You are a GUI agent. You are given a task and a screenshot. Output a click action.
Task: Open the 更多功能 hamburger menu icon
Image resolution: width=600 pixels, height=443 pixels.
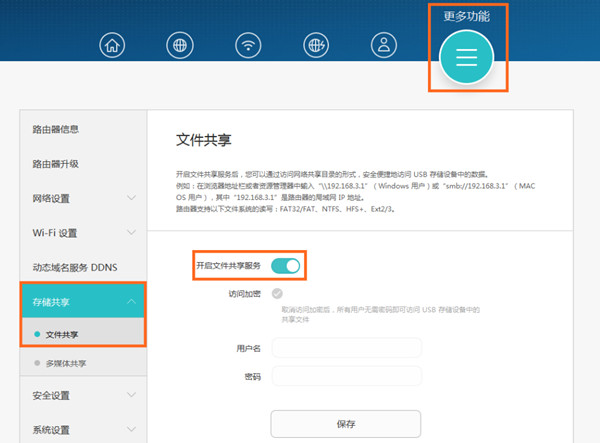click(466, 57)
